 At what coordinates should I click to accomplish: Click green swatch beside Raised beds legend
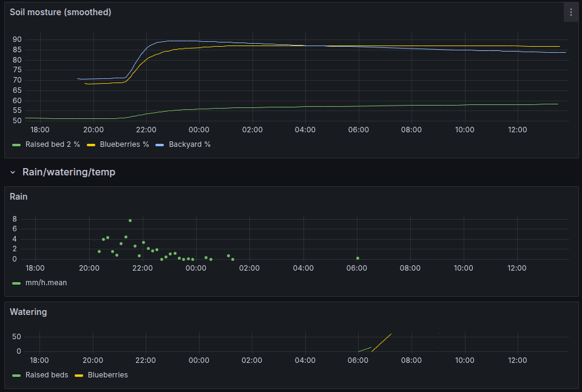[x=16, y=375]
